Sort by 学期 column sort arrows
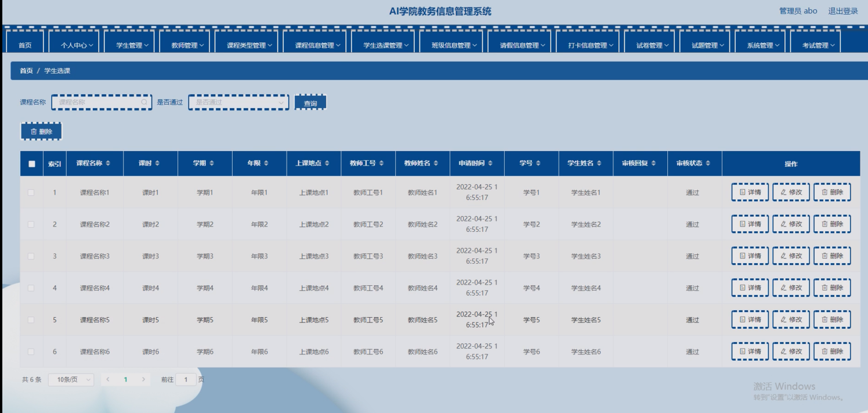 tap(212, 164)
